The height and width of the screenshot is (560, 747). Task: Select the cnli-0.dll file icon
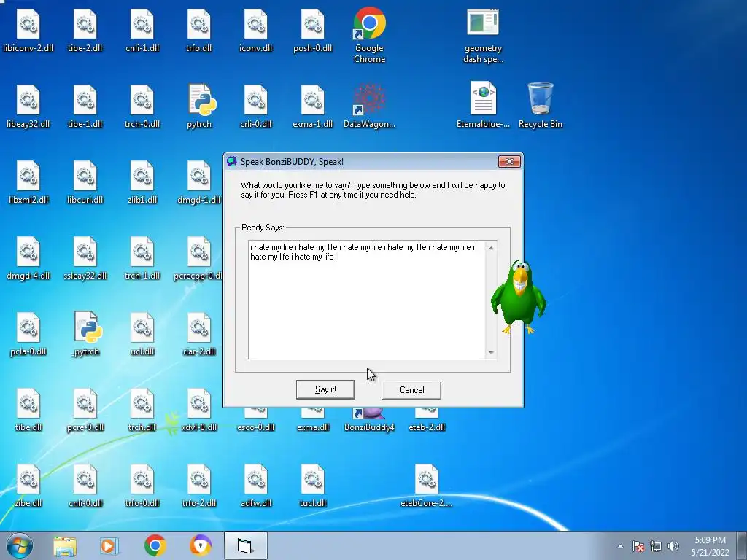85,485
